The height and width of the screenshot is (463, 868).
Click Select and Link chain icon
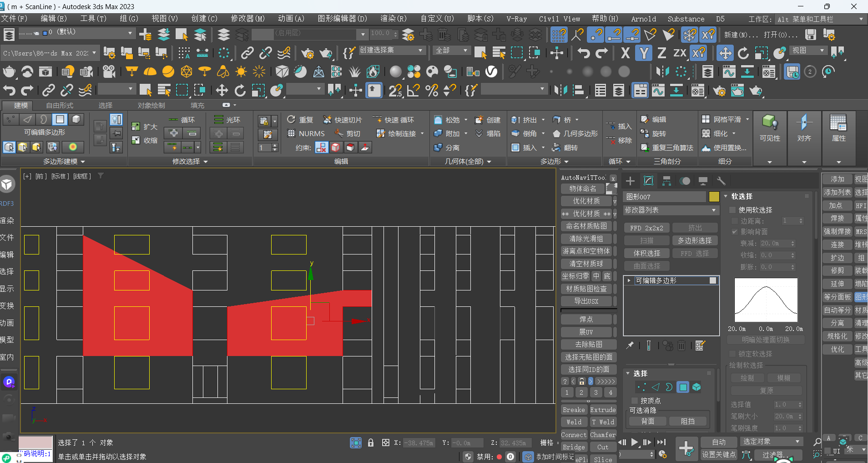pos(247,53)
